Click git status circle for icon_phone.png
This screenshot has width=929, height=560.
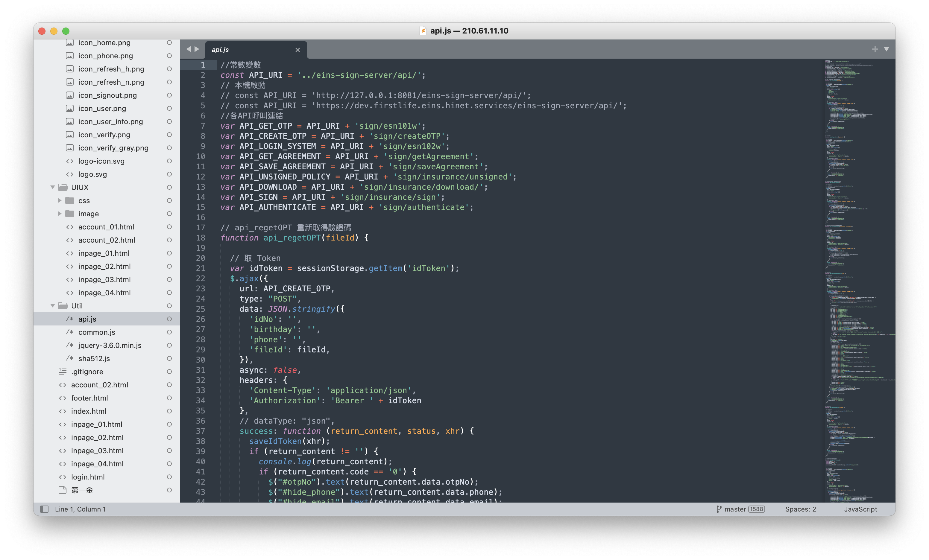[169, 56]
